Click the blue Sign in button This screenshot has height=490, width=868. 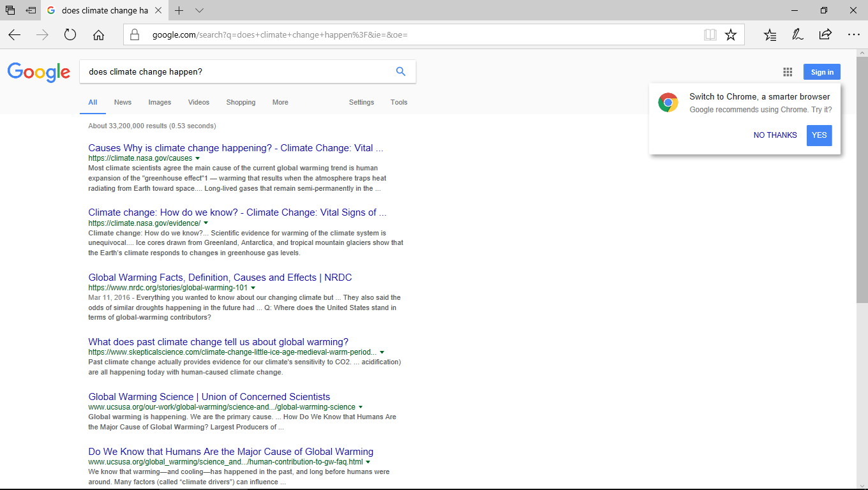822,72
